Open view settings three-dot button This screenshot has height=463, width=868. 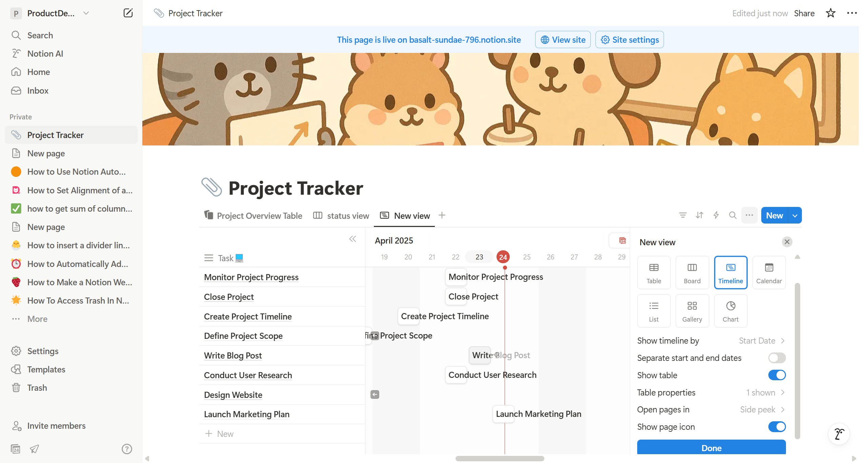749,215
